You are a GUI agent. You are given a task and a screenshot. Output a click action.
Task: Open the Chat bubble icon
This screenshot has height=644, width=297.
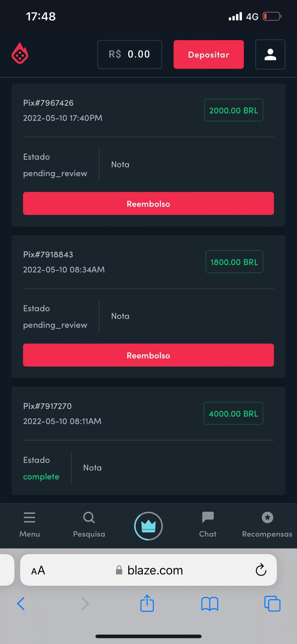coord(208,517)
